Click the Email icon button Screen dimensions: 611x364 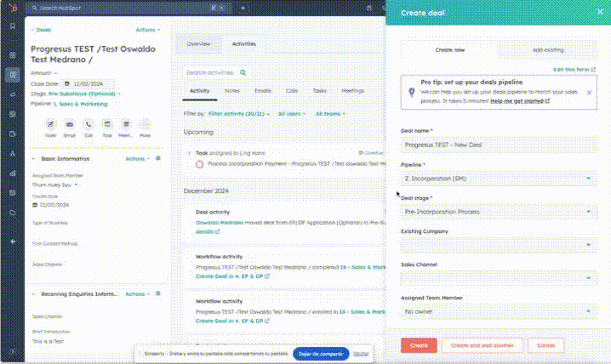pyautogui.click(x=69, y=124)
